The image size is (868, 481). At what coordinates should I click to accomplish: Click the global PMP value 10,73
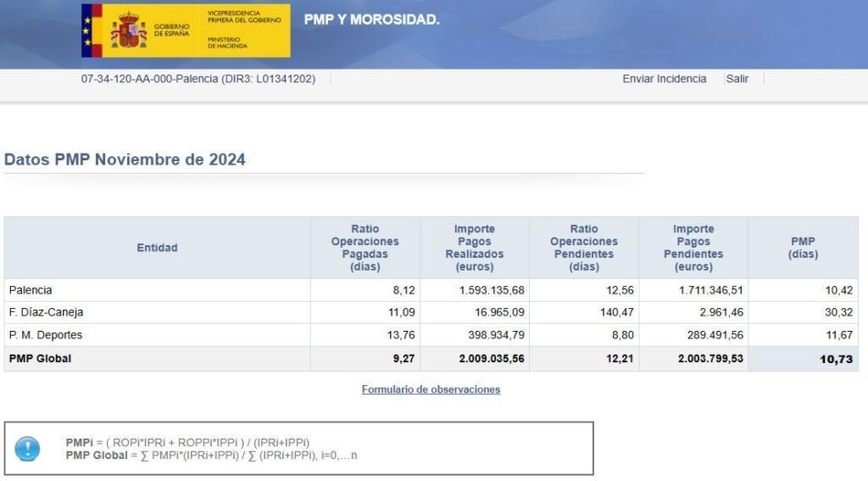(836, 360)
